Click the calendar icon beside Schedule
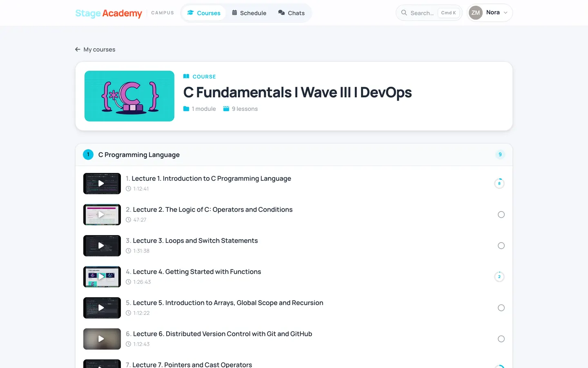Viewport: 588px width, 368px height. [234, 13]
